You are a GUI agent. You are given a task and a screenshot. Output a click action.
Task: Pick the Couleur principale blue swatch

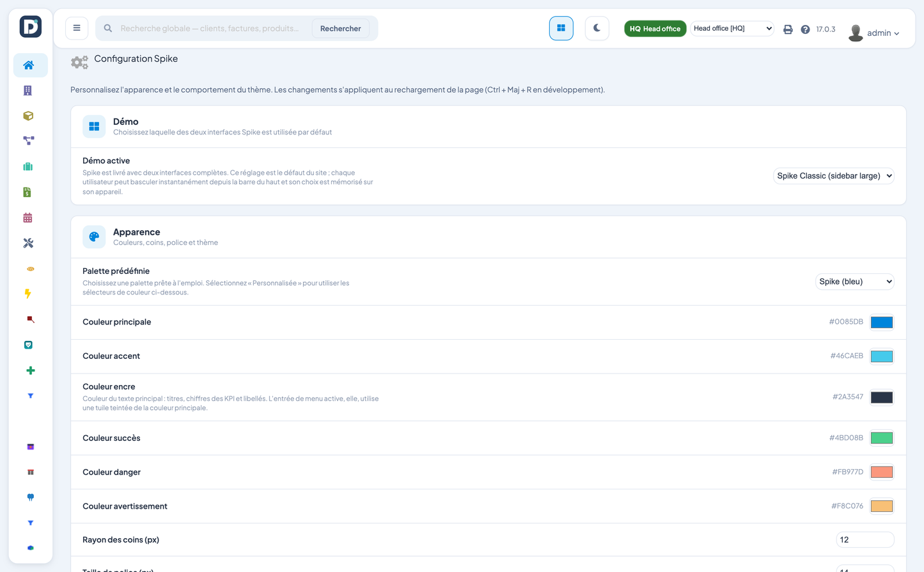tap(882, 322)
